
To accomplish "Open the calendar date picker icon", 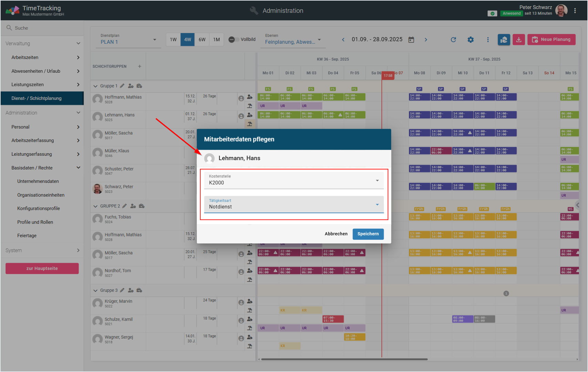I will point(411,40).
